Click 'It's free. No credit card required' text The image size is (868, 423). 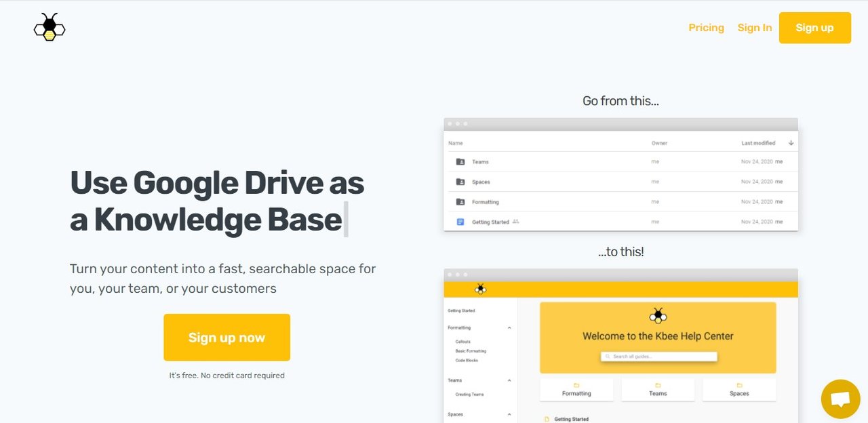point(227,375)
